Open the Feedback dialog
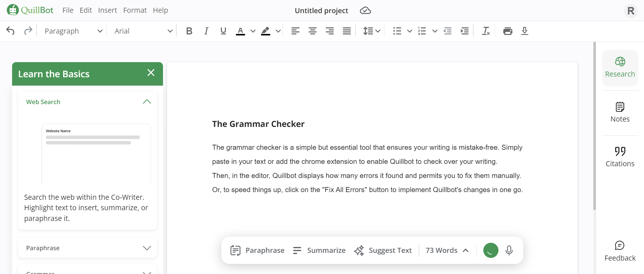 [x=620, y=251]
